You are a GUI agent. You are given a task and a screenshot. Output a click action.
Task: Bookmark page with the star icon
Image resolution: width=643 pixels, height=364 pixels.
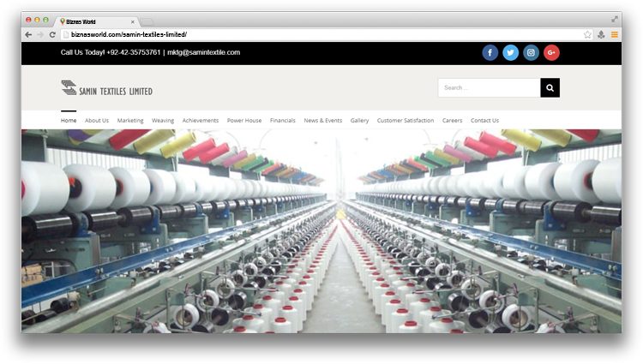[587, 34]
